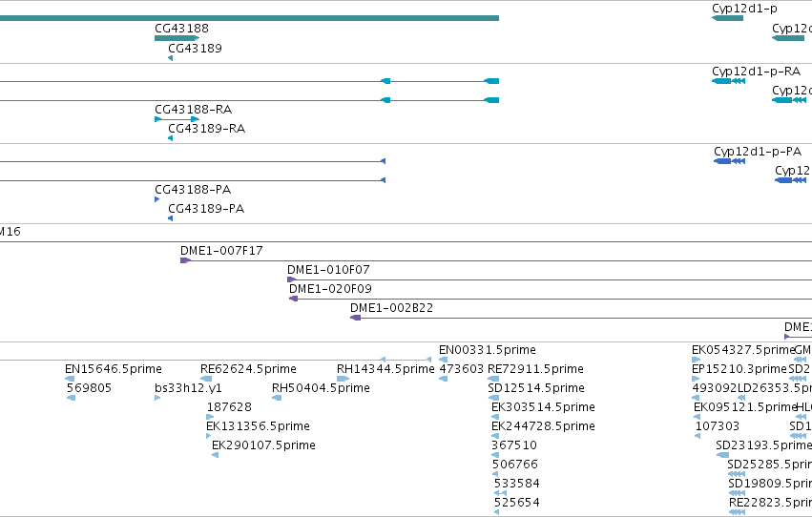The image size is (812, 517).
Task: Select the RH14344.5prime EST arrow
Action: (x=343, y=380)
